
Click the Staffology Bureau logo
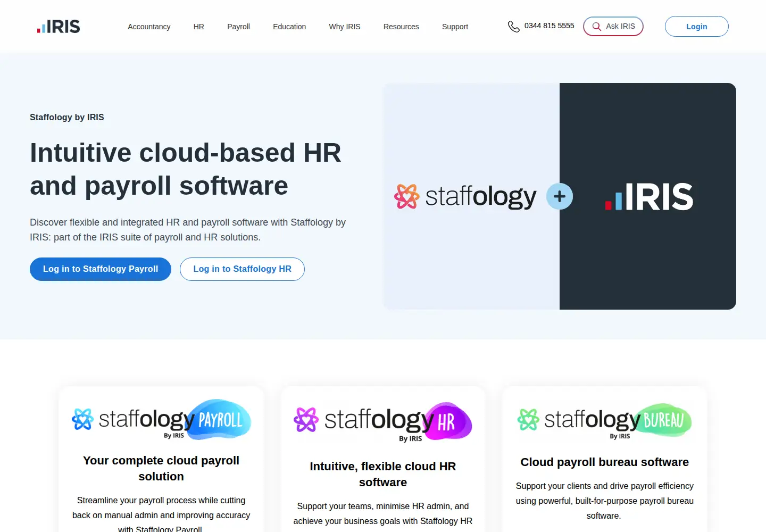pyautogui.click(x=604, y=421)
